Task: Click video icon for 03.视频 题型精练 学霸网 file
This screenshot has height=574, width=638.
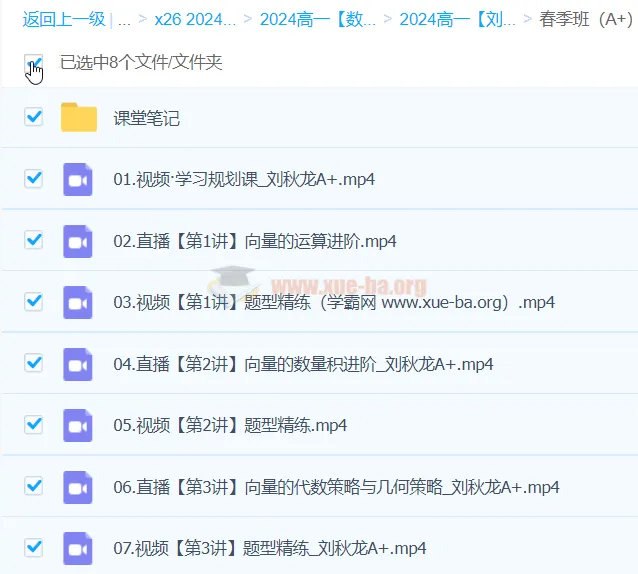Action: 78,302
